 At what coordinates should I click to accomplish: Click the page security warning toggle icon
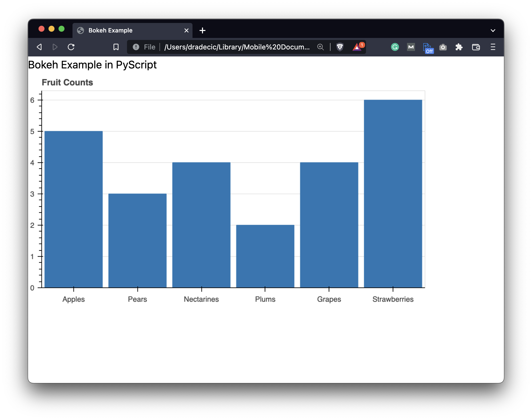point(136,47)
